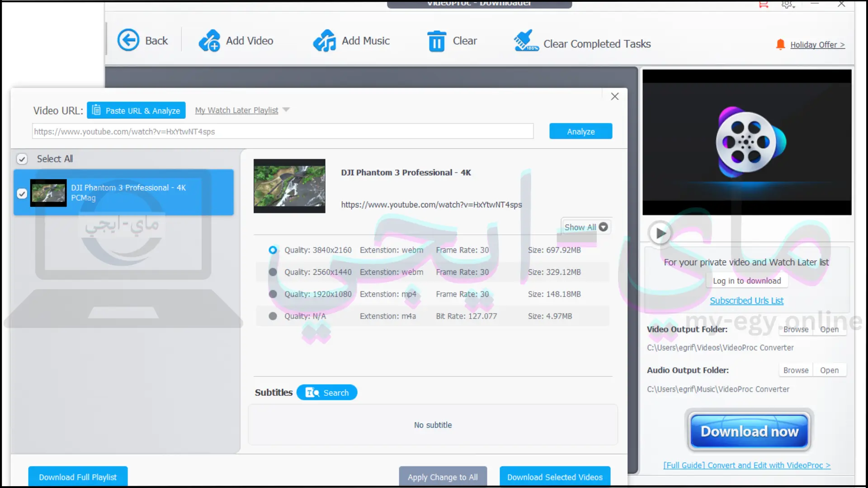The height and width of the screenshot is (488, 868).
Task: Toggle Select All checkbox
Action: coord(21,158)
